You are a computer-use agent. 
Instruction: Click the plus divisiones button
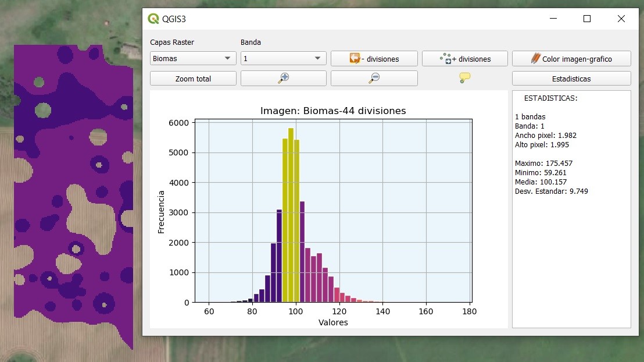(465, 58)
